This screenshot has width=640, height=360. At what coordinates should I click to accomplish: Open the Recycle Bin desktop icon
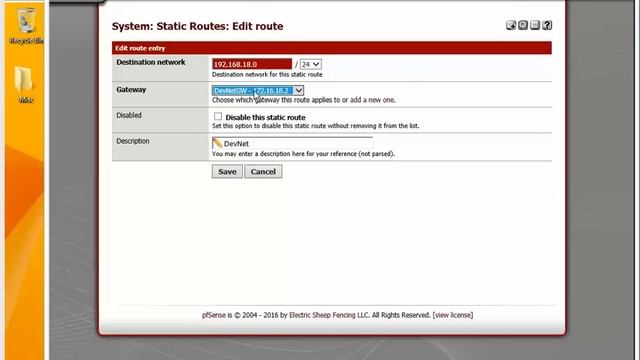27,25
